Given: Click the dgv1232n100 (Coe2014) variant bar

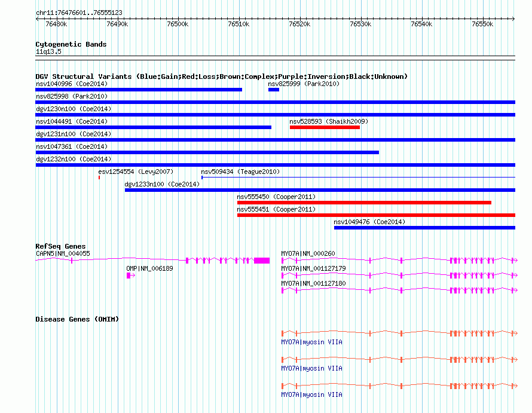Looking at the screenshot, I should [275, 165].
